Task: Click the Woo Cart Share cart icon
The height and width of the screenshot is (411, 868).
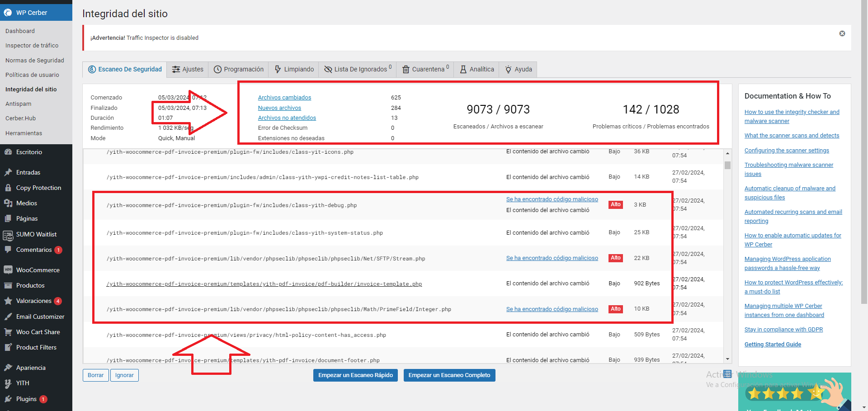Action: click(8, 332)
